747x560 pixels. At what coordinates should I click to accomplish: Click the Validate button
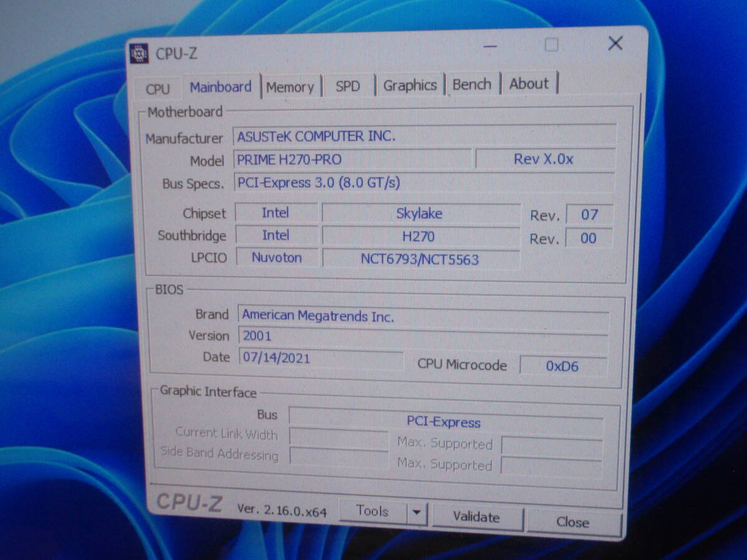click(x=476, y=517)
